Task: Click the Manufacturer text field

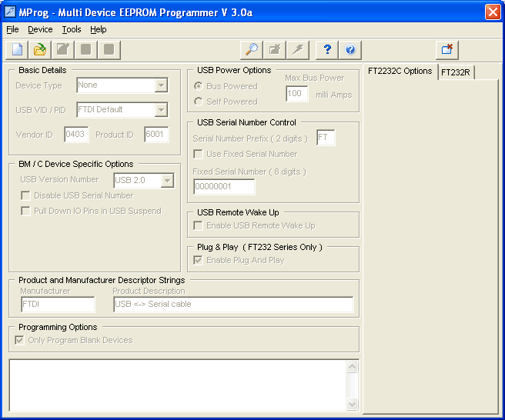Action: [x=58, y=305]
